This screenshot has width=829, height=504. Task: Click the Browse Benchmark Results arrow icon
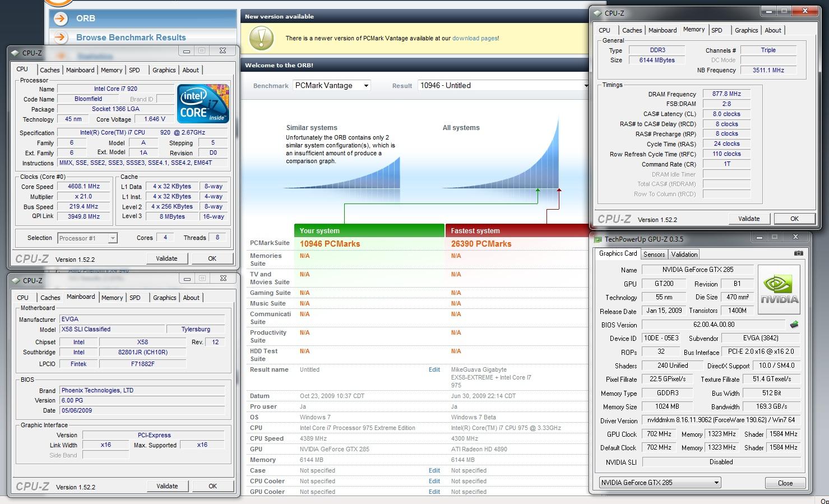pyautogui.click(x=61, y=38)
